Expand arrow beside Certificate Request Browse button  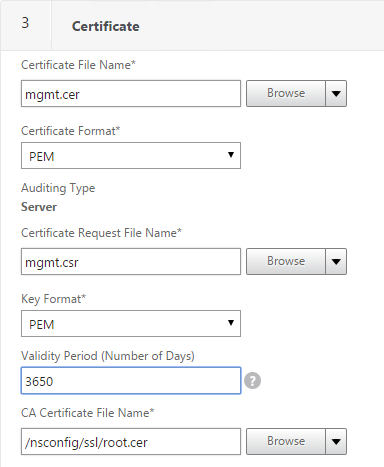336,261
